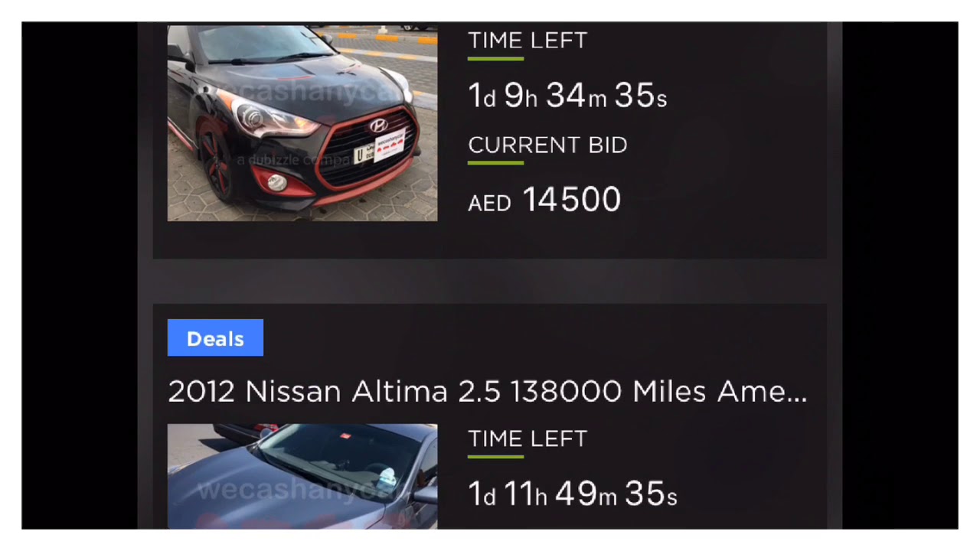980x551 pixels.
Task: Tap the license plate on the Hyundai
Action: click(x=380, y=151)
